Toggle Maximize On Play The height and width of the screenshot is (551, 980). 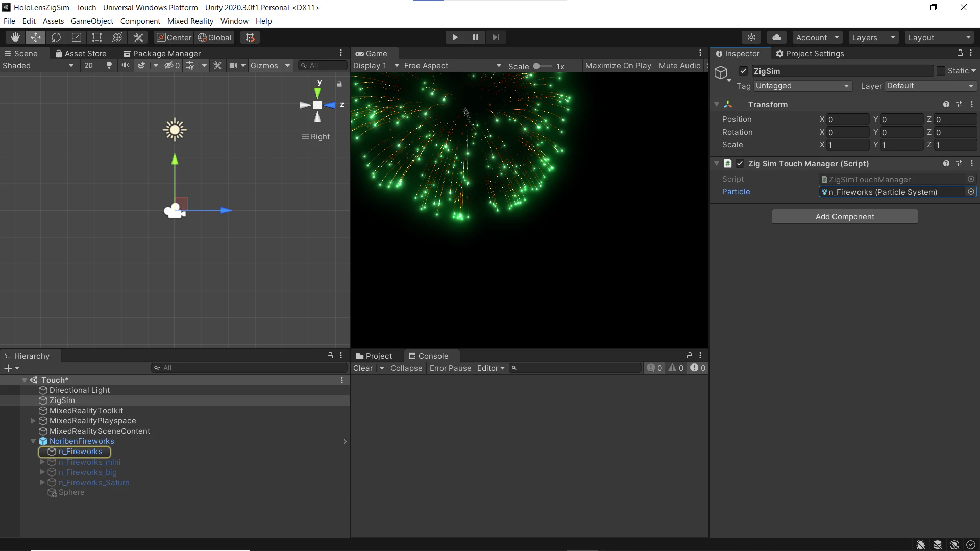[x=618, y=65]
